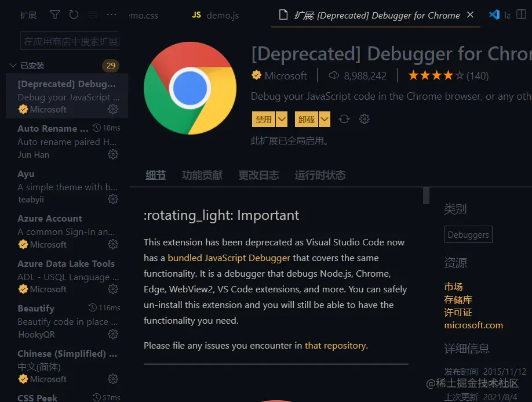Close the Debugger for Chrome tab
Viewport: 532px width, 402px height.
click(470, 15)
